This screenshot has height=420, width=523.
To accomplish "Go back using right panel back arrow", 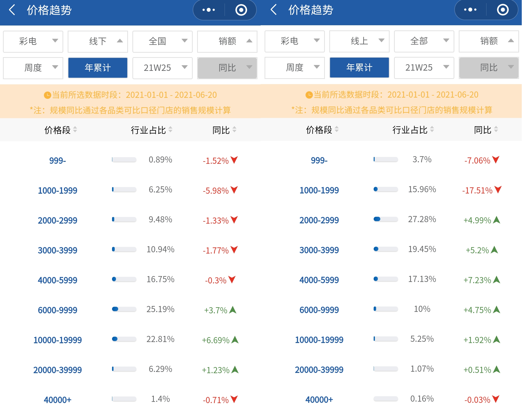I will 274,10.
